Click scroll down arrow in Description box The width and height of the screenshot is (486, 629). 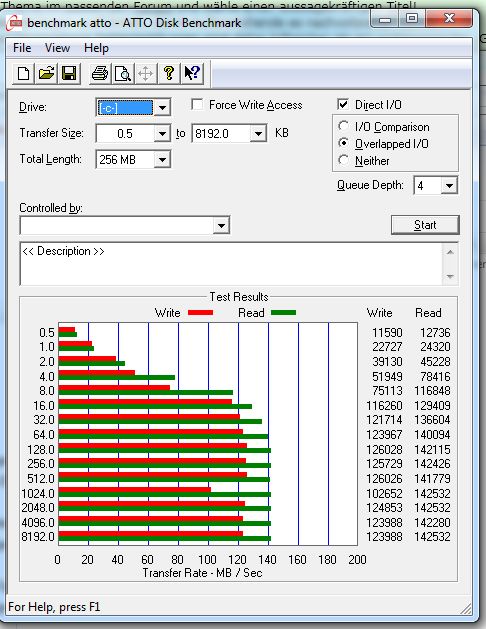450,276
